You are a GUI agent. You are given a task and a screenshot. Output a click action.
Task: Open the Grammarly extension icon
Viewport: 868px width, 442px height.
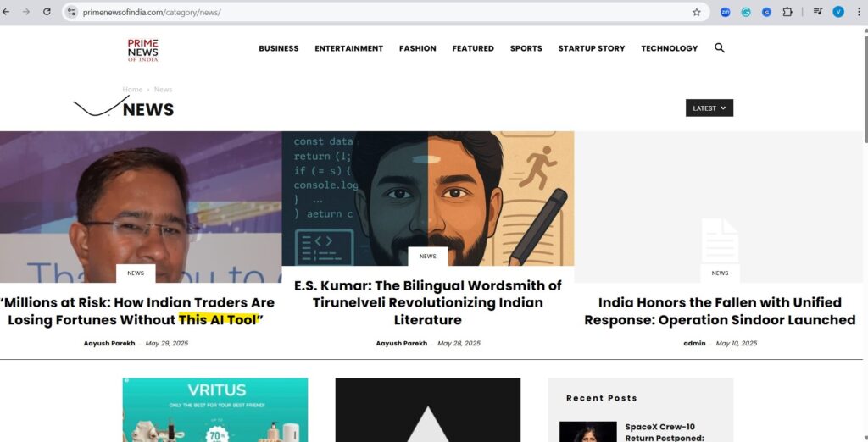(746, 12)
